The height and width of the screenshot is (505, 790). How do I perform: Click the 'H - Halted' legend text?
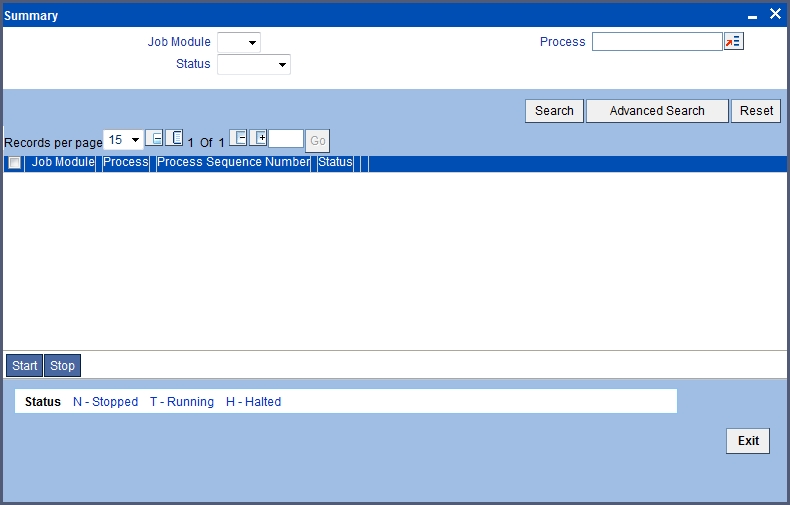click(253, 402)
